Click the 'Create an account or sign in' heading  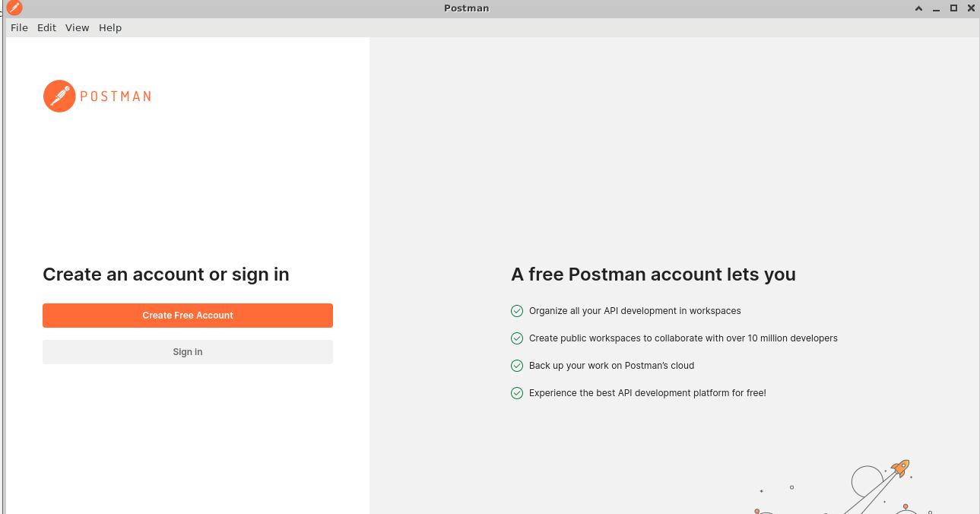166,274
